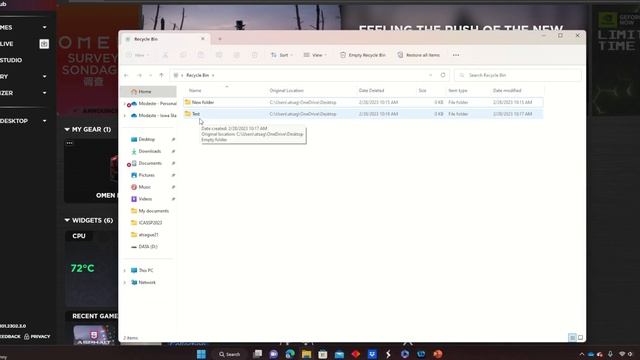Click the Up one level arrow

click(162, 76)
